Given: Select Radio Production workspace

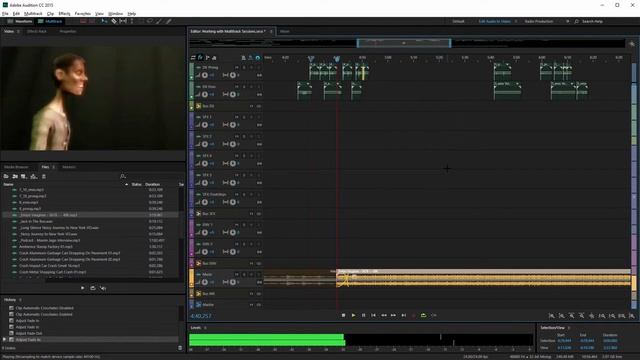Looking at the screenshot, I should click(x=539, y=21).
